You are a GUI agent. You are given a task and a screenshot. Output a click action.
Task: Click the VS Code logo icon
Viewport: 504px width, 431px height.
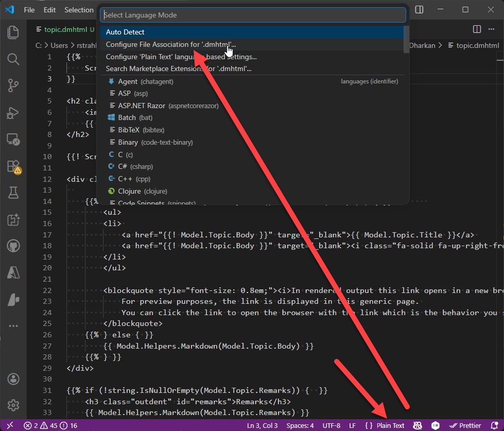[10, 10]
